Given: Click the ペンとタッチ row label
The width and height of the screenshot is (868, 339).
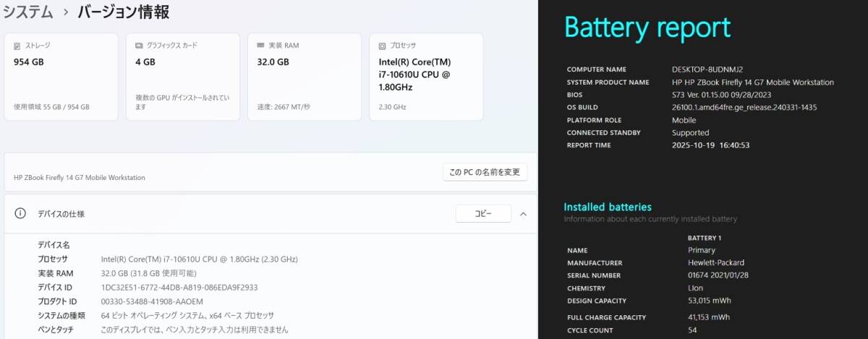Looking at the screenshot, I should pos(56,329).
